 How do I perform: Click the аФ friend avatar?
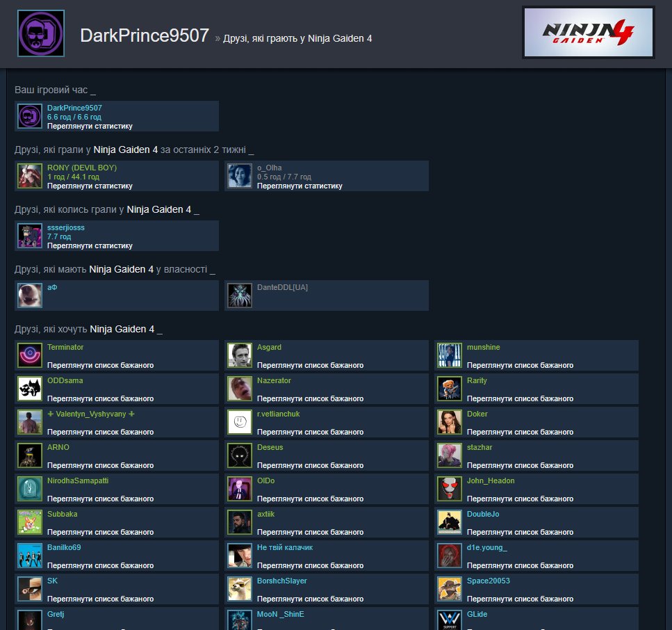[x=30, y=295]
